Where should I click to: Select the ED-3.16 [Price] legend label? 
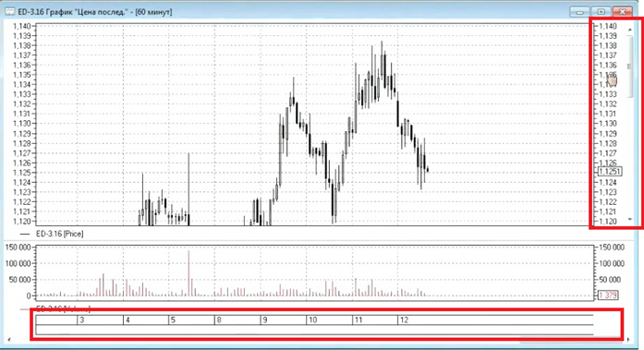(59, 234)
